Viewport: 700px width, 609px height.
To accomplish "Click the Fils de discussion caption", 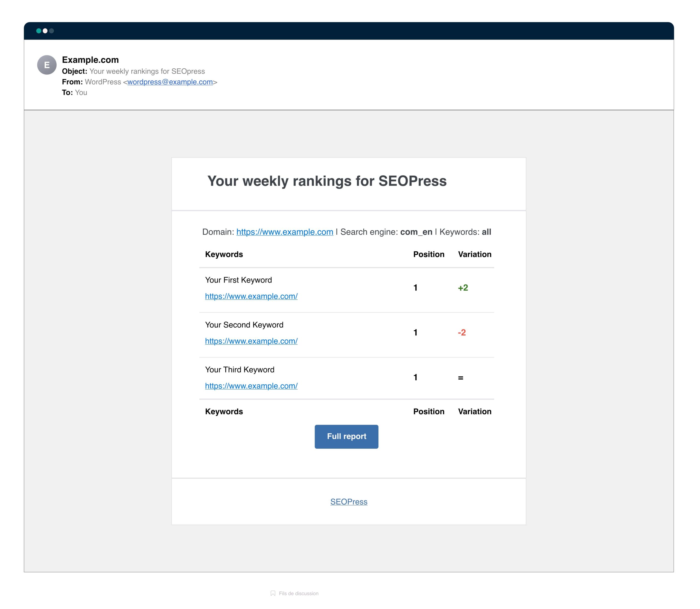I will pos(299,593).
